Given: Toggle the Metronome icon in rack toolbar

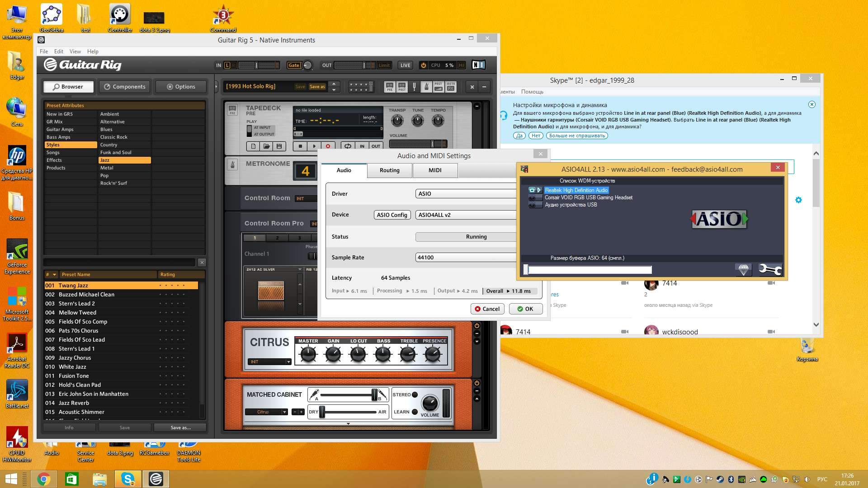Looking at the screenshot, I should click(426, 87).
